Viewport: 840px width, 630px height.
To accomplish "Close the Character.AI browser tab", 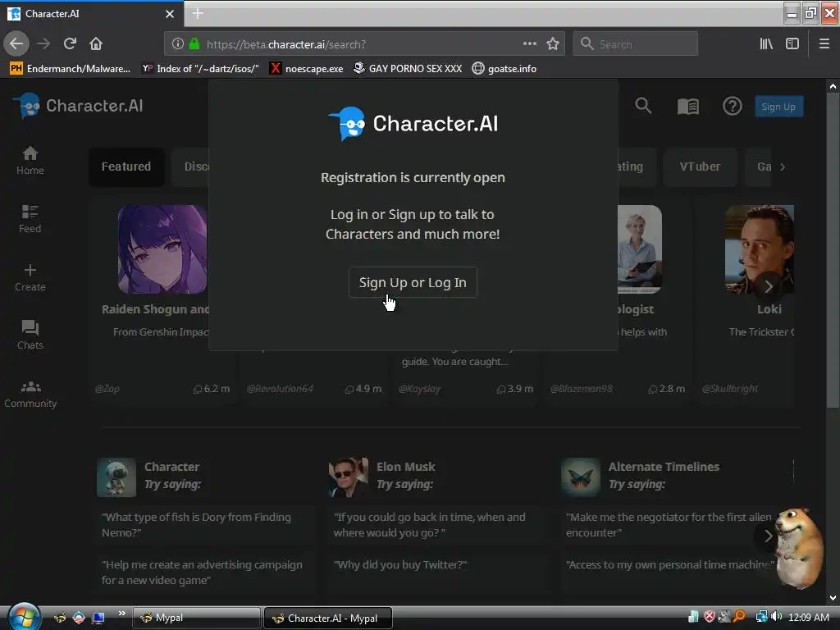I will 170,14.
